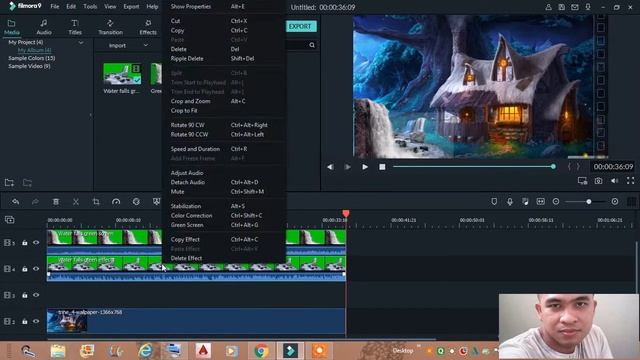The height and width of the screenshot is (360, 640).
Task: Take a Snapshot with the camera icon
Action: pyautogui.click(x=598, y=180)
